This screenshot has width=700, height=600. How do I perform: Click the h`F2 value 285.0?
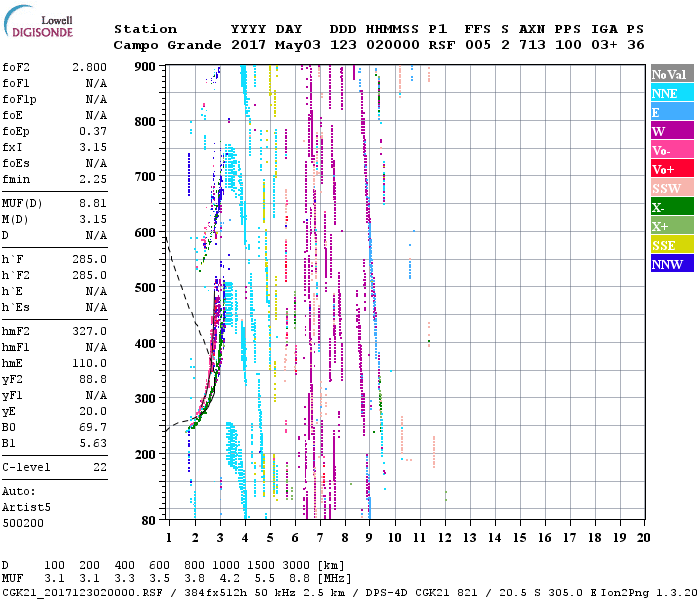89,275
